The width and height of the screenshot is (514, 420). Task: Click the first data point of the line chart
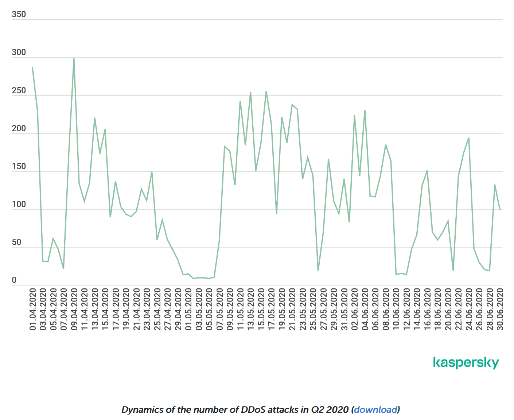pos(32,67)
